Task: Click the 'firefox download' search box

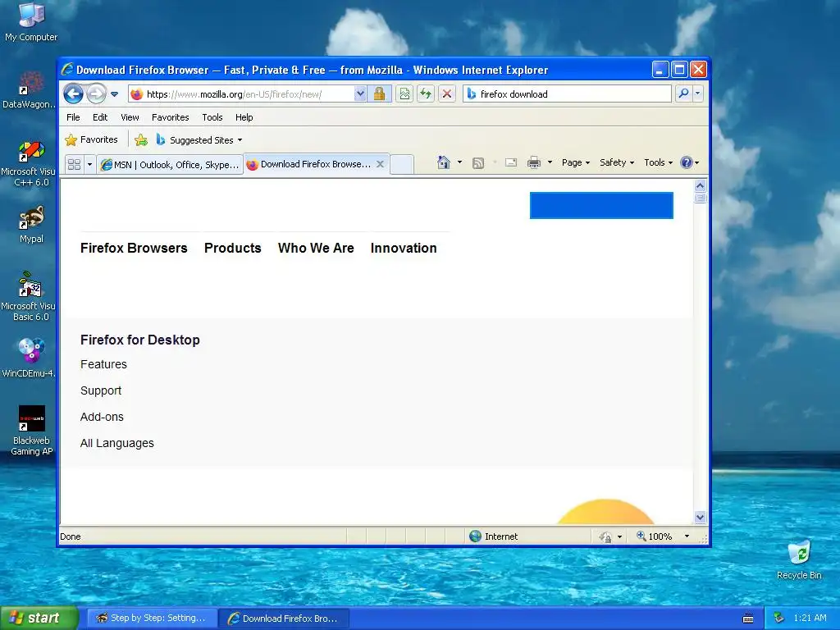Action: click(x=567, y=94)
